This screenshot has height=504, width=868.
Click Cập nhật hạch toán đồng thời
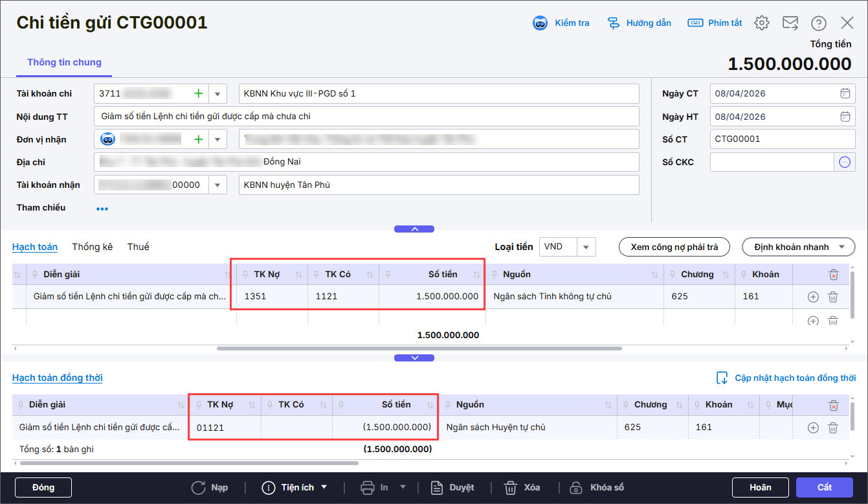pyautogui.click(x=786, y=378)
